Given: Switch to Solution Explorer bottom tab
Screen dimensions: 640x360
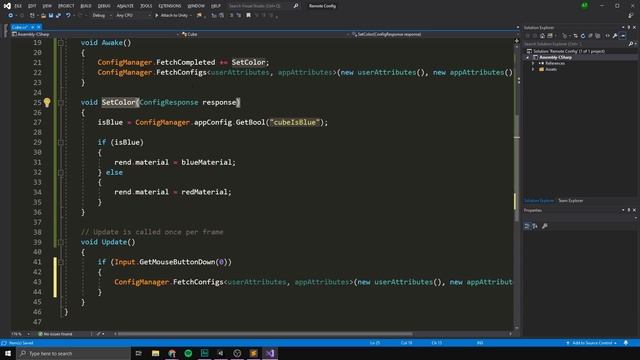Looking at the screenshot, I should [539, 201].
